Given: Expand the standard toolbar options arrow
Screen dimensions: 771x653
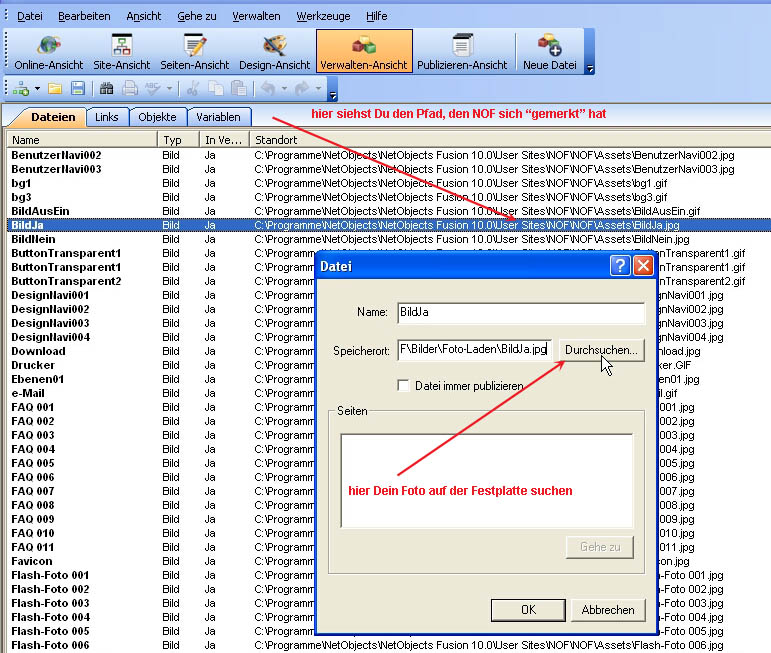Looking at the screenshot, I should point(332,95).
